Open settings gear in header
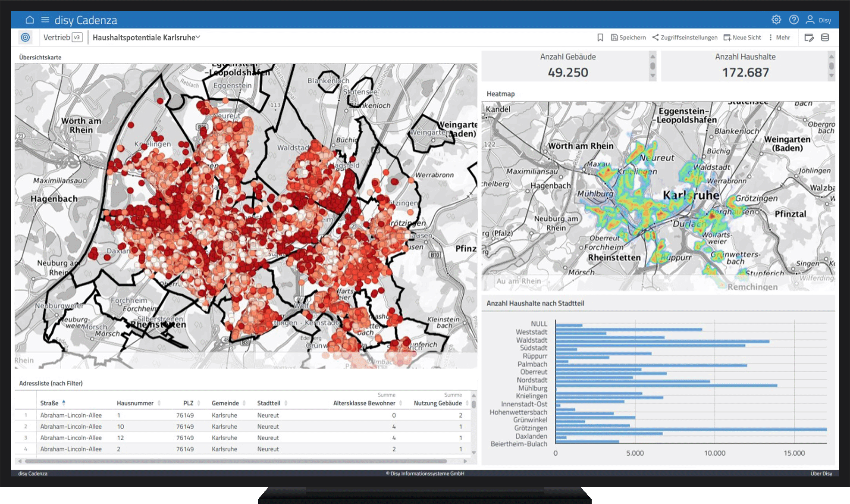 776,20
